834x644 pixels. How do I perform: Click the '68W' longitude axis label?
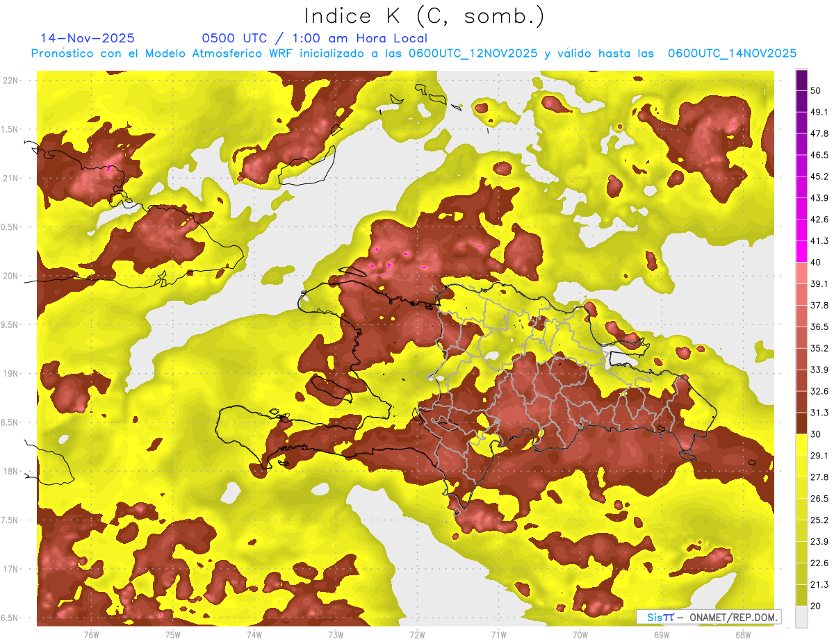tap(742, 634)
